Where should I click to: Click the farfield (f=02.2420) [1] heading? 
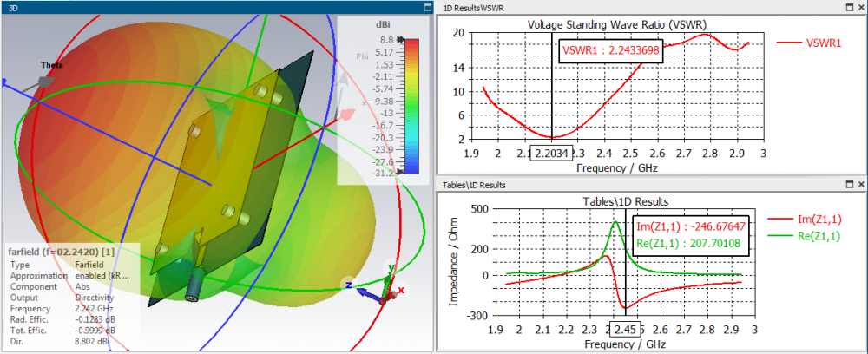[61, 252]
